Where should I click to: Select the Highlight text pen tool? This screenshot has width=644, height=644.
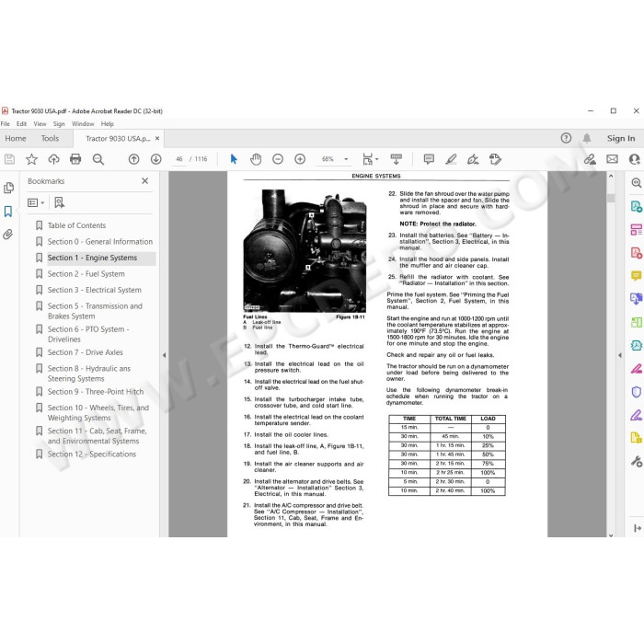click(x=451, y=159)
